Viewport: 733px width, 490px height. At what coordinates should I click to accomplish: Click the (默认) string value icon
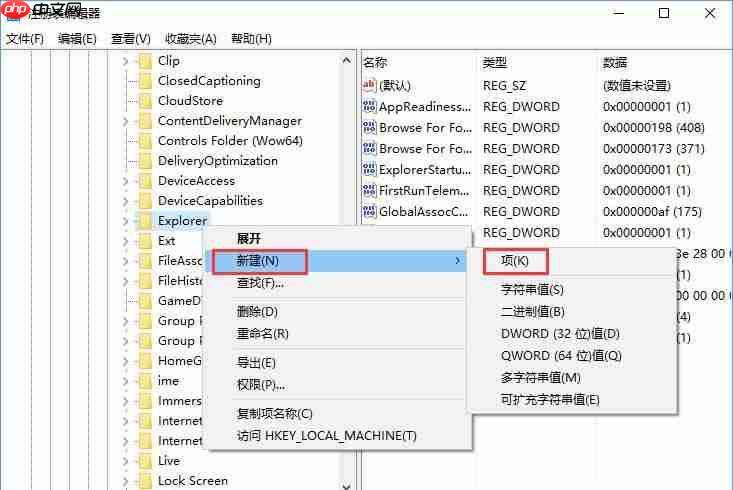point(369,86)
